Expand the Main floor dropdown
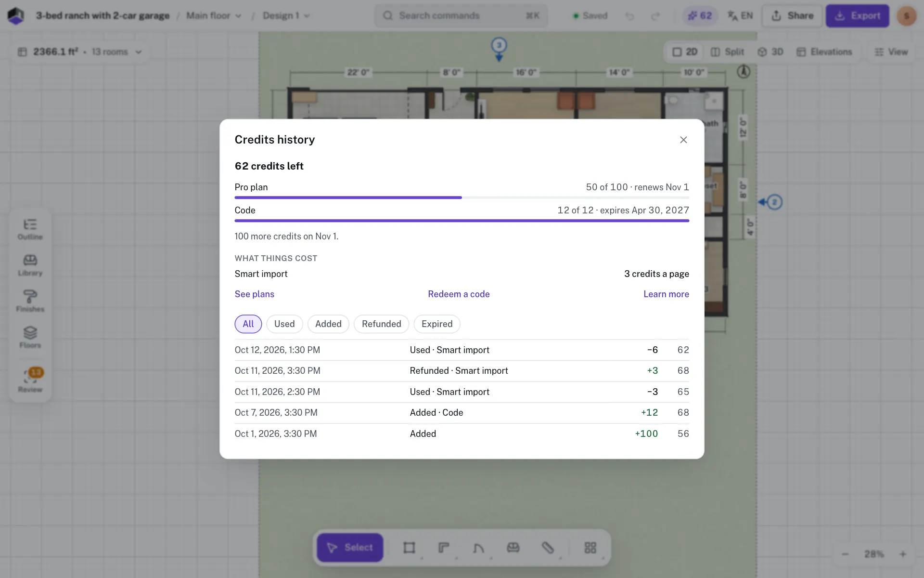The height and width of the screenshot is (578, 924). [x=214, y=16]
